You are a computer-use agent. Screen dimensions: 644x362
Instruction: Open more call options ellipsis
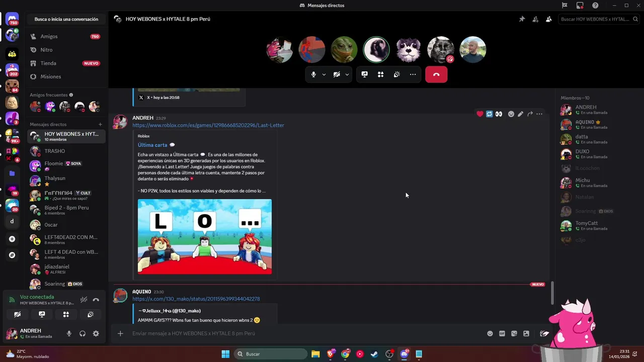(x=413, y=74)
